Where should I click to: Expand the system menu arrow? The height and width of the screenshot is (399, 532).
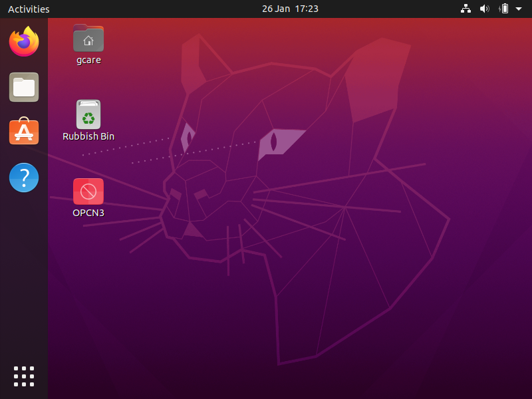point(519,9)
